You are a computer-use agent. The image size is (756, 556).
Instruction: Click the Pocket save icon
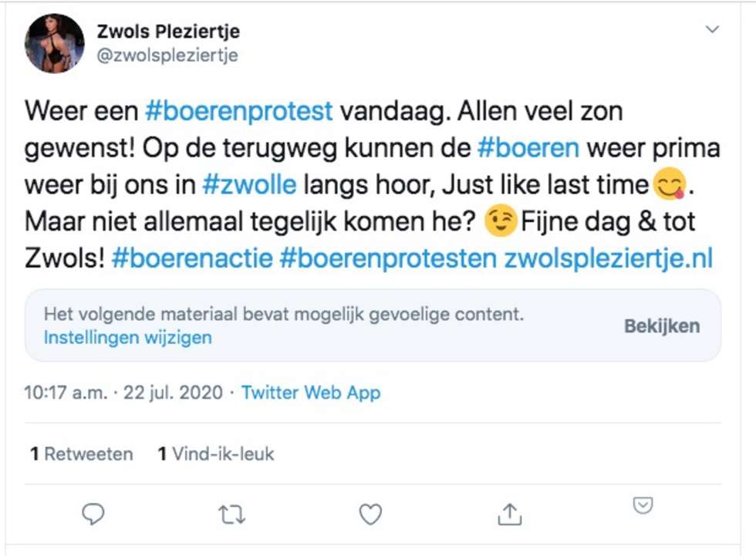pos(643,505)
